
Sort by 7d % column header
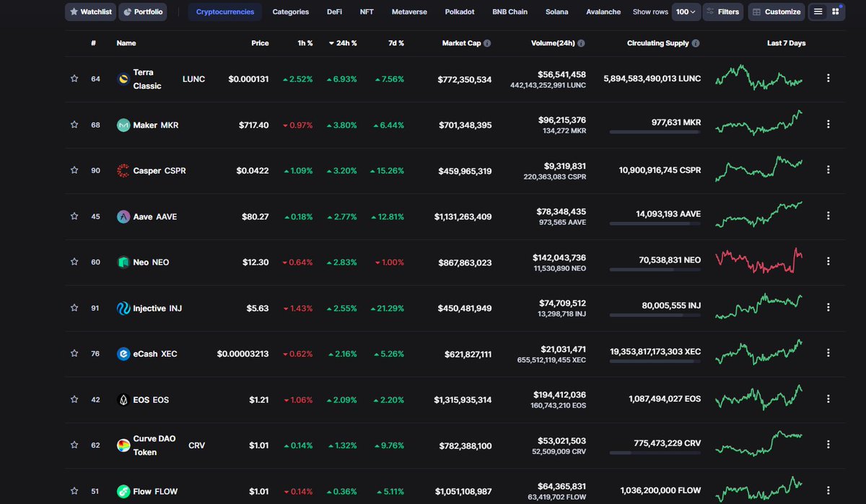click(x=396, y=43)
